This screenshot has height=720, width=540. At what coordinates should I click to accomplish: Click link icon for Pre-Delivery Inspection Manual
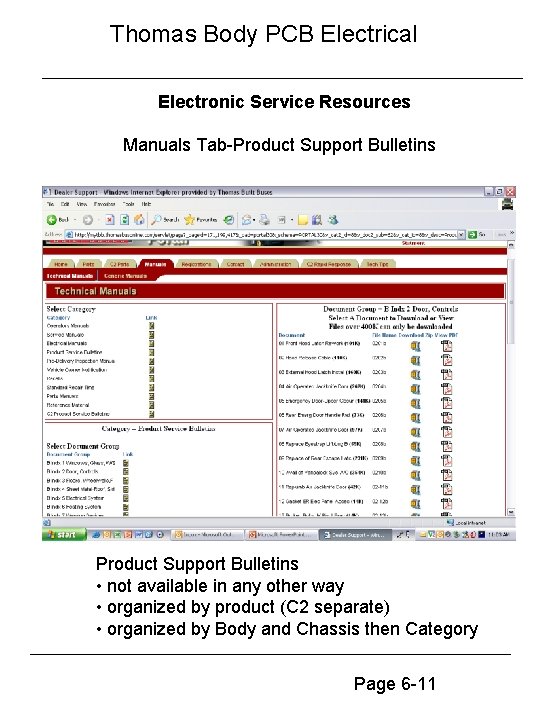point(152,361)
